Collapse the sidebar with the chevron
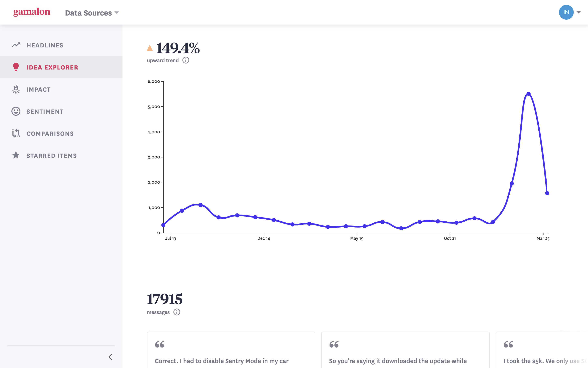This screenshot has width=588, height=368. pos(110,357)
